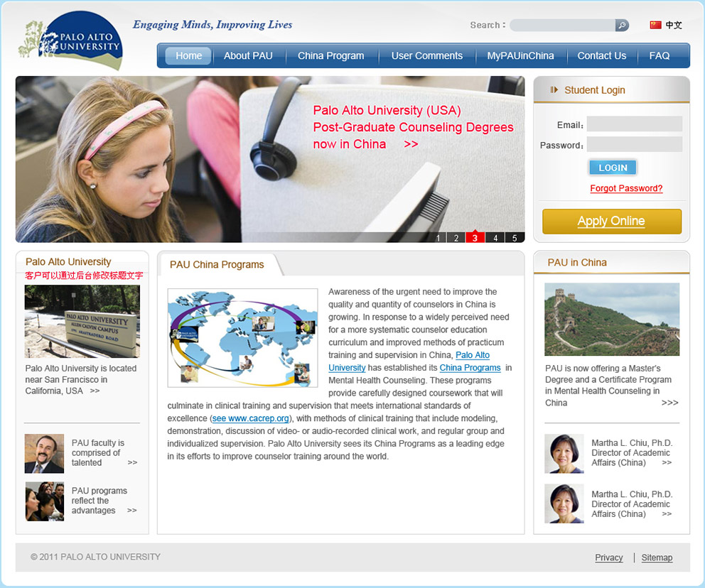
Task: Click 'Engaging Minds, Improving Lives' tagline
Action: 212,25
